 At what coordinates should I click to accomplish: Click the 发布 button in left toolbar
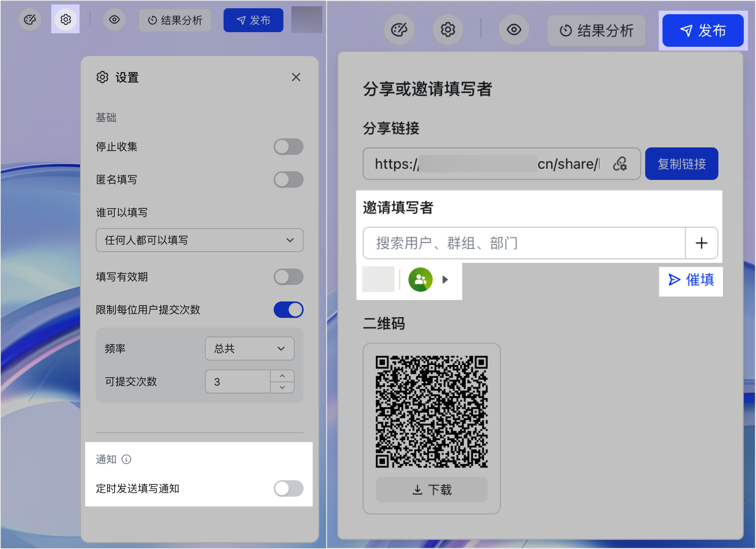click(253, 20)
